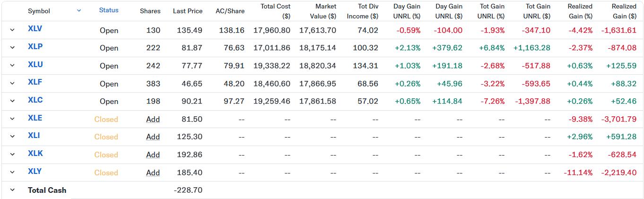This screenshot has width=644, height=199.
Task: Open the Symbol column sort dropdown arrow
Action: 79,10
